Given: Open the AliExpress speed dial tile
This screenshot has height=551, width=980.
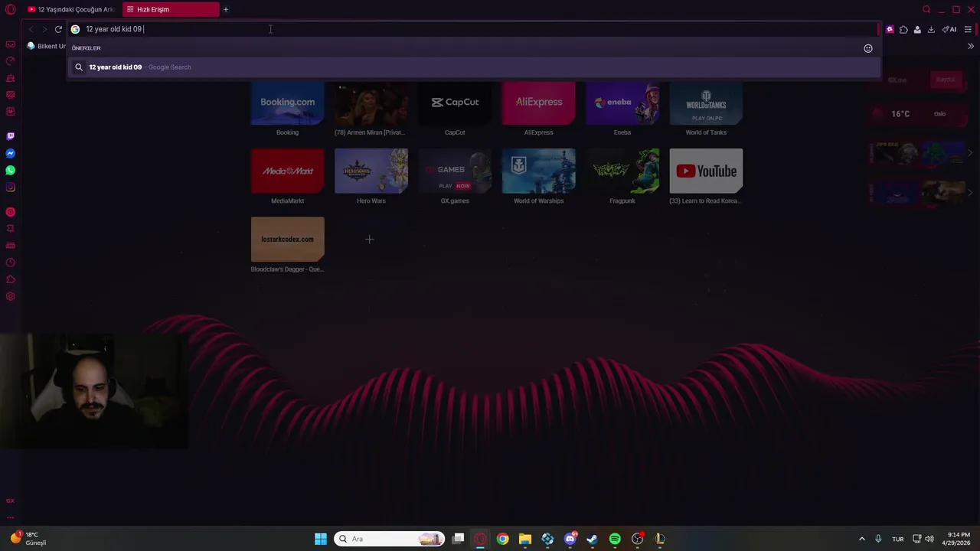Looking at the screenshot, I should [538, 104].
